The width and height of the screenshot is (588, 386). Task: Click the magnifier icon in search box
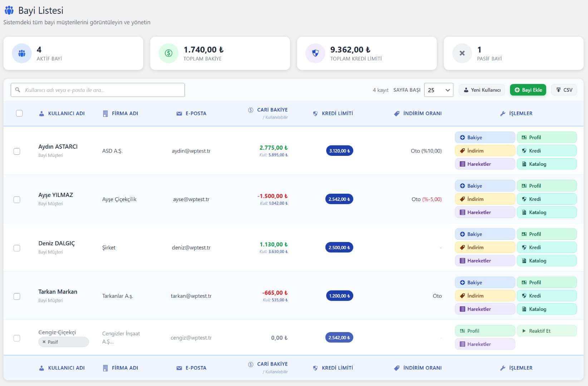18,90
